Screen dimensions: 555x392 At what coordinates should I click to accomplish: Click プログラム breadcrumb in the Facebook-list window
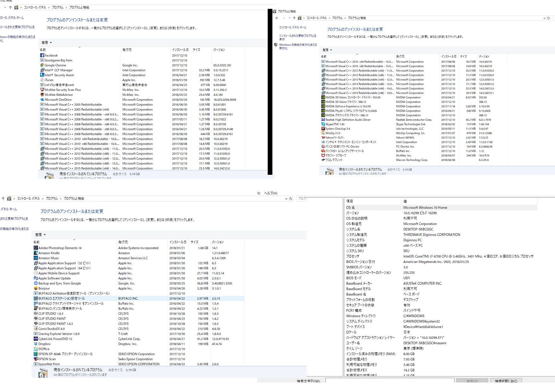point(58,7)
